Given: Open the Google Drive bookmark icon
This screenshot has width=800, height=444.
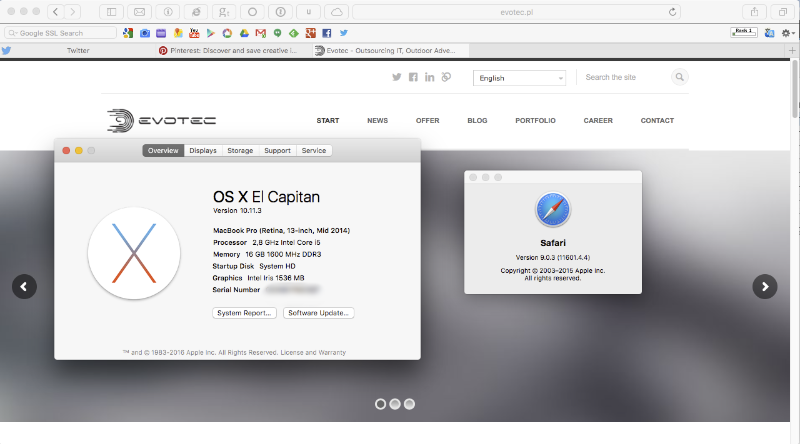Looking at the screenshot, I should point(244,33).
